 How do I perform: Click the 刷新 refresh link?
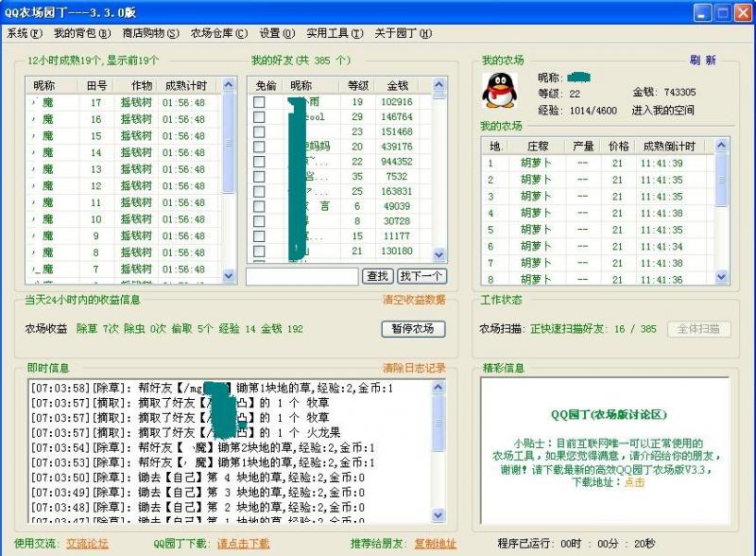[702, 61]
